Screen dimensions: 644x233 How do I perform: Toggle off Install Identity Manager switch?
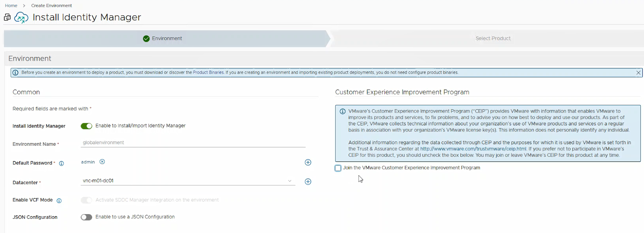click(x=87, y=126)
